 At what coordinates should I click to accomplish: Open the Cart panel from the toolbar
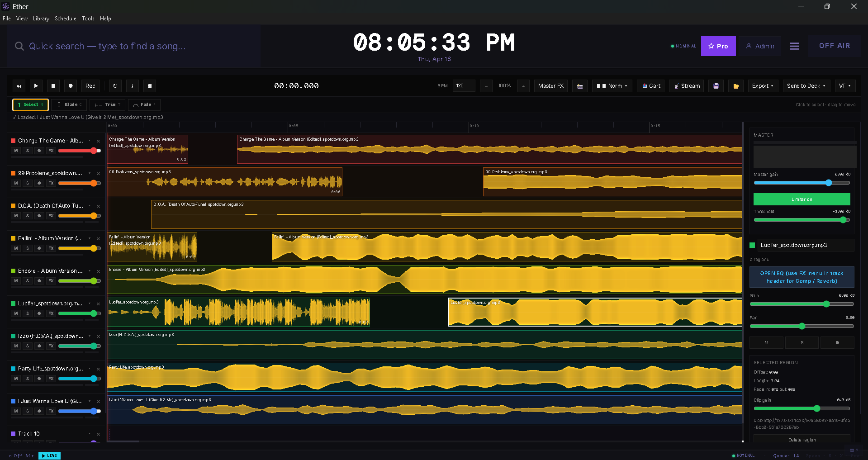click(x=650, y=86)
